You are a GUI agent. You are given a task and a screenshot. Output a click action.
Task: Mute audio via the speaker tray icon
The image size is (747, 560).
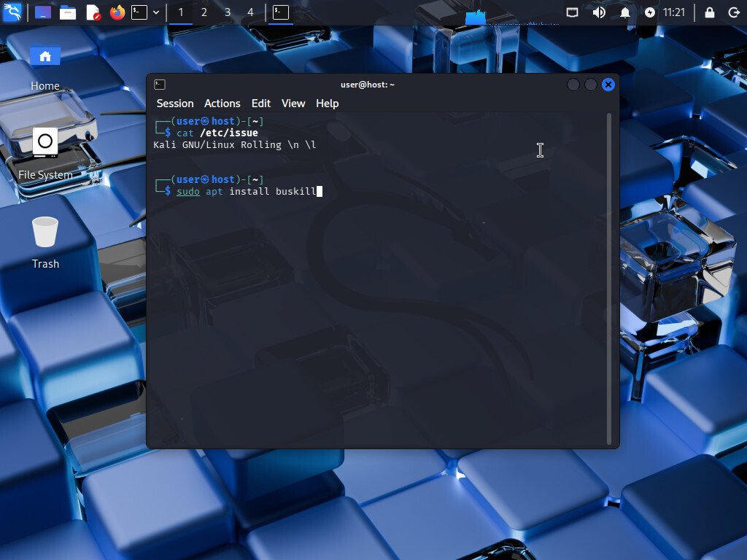tap(598, 12)
